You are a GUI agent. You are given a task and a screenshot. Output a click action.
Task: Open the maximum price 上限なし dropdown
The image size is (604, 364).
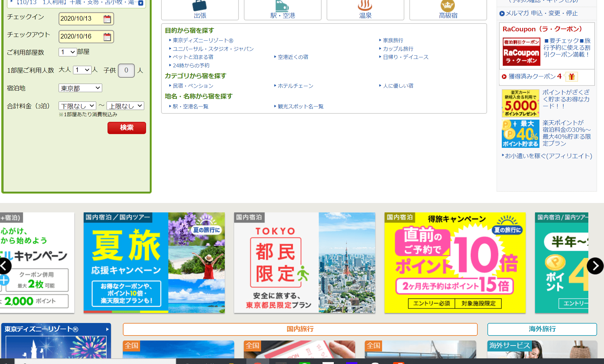tap(125, 106)
